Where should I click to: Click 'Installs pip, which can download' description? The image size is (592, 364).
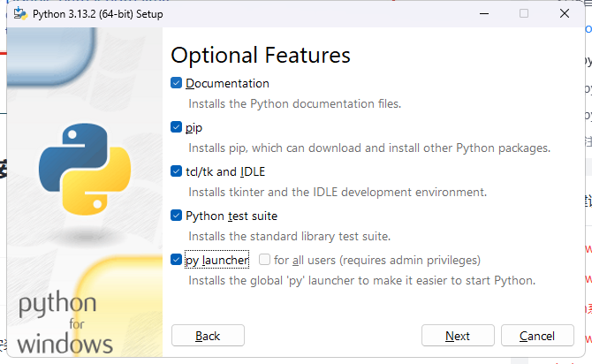point(369,148)
